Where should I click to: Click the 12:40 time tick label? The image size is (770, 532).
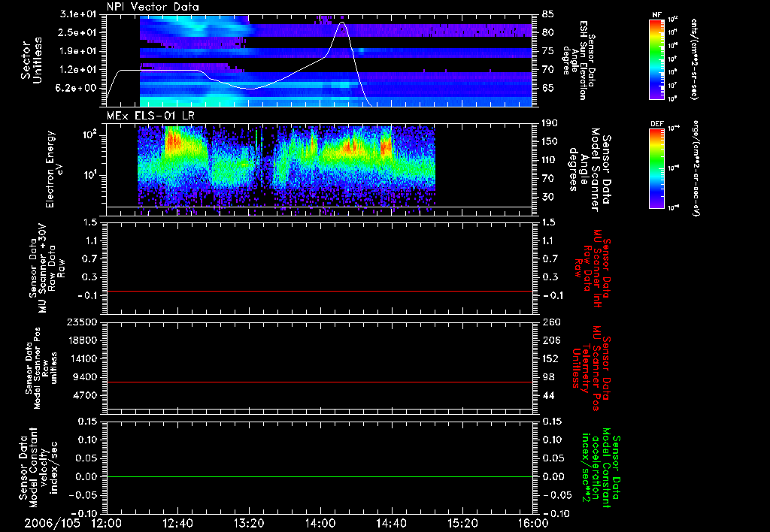click(x=177, y=523)
